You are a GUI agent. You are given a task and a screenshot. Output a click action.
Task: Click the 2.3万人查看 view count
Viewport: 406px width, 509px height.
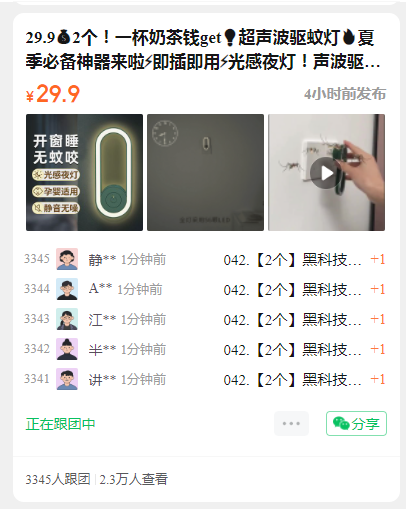pyautogui.click(x=133, y=479)
